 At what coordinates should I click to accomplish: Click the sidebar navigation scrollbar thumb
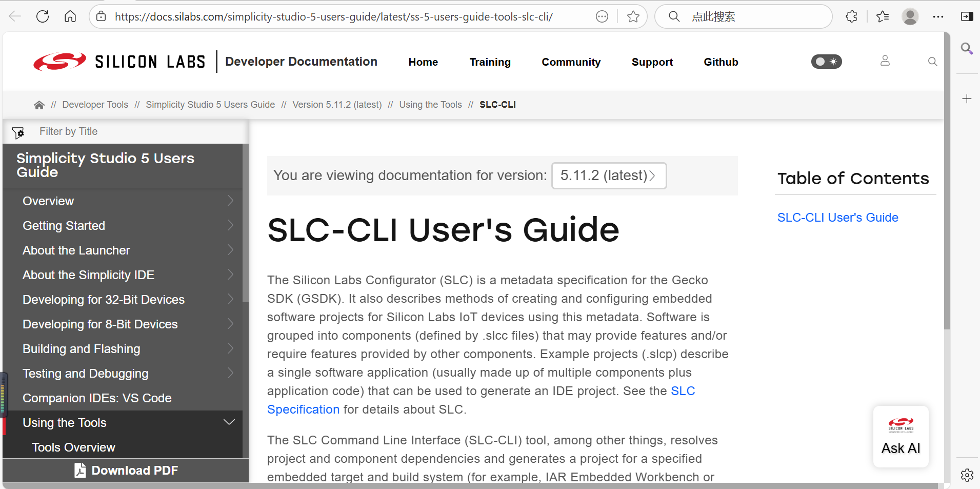click(x=245, y=223)
